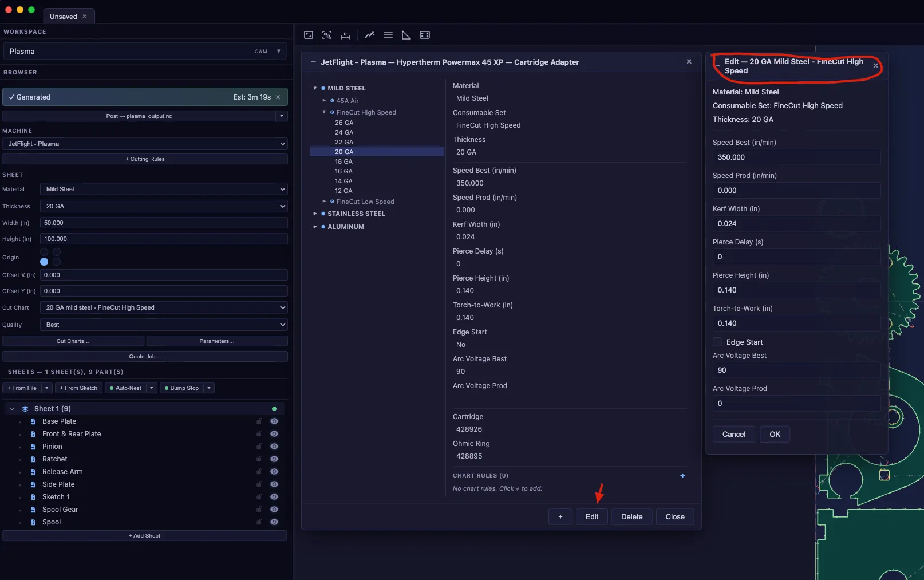Image resolution: width=924 pixels, height=580 pixels.
Task: Click the sheet Width (in) input field
Action: [164, 223]
